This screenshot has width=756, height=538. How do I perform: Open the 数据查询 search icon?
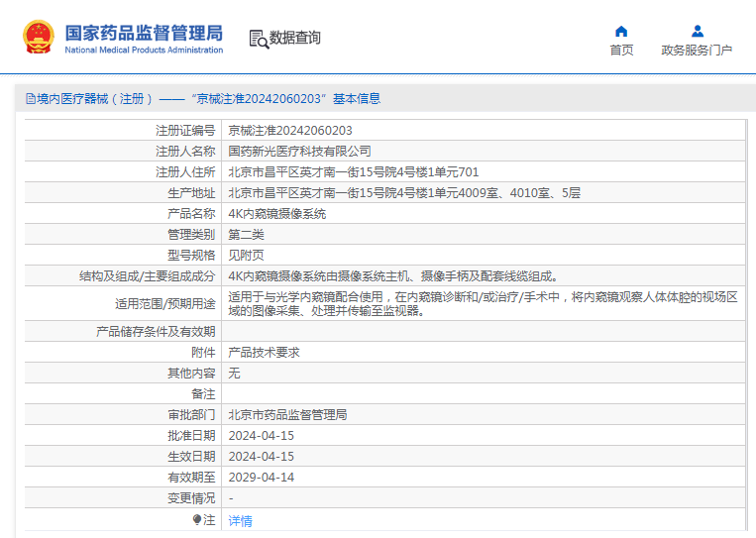[259, 39]
